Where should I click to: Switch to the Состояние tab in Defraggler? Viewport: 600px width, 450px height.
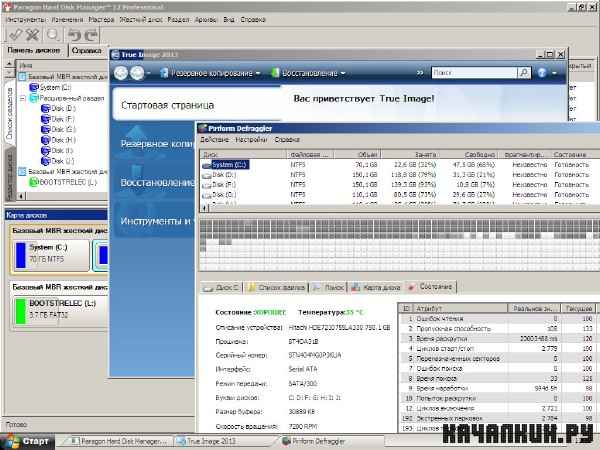click(430, 287)
